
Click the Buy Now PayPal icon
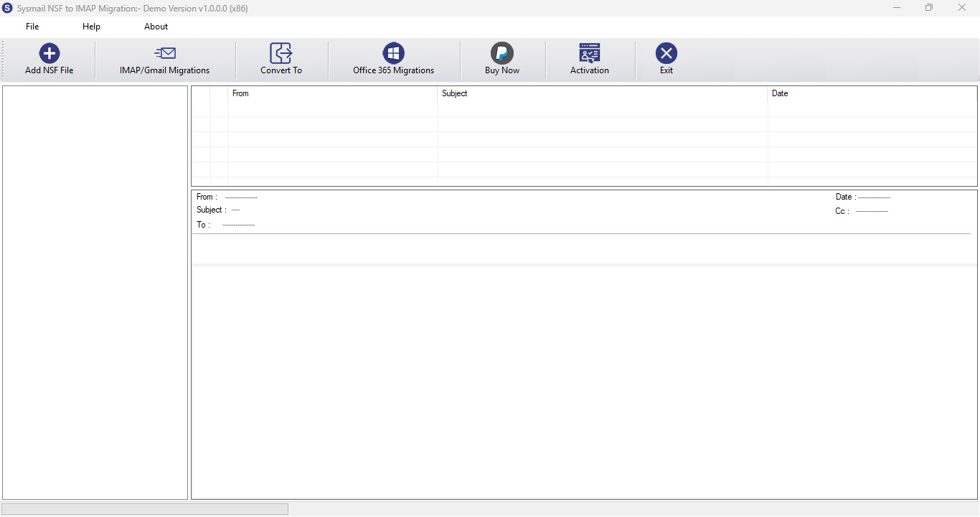[x=502, y=53]
